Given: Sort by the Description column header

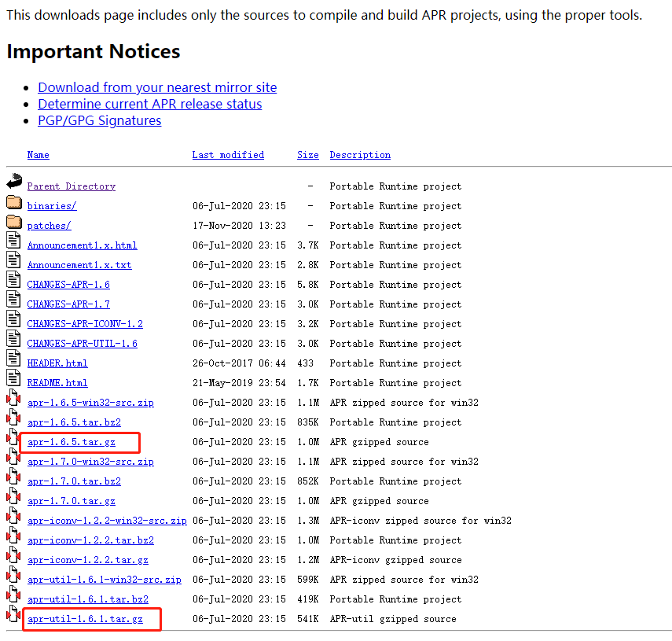Looking at the screenshot, I should (x=360, y=154).
